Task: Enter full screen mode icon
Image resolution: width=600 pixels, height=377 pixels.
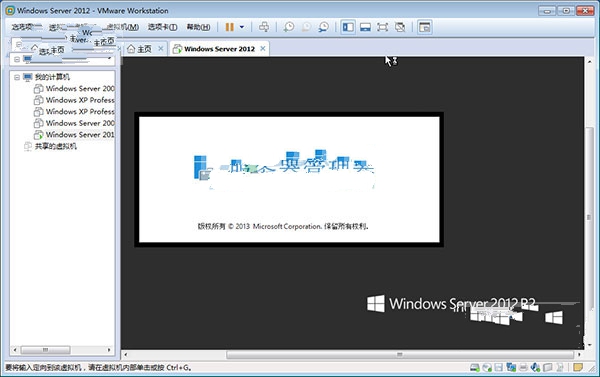Action: tap(382, 27)
